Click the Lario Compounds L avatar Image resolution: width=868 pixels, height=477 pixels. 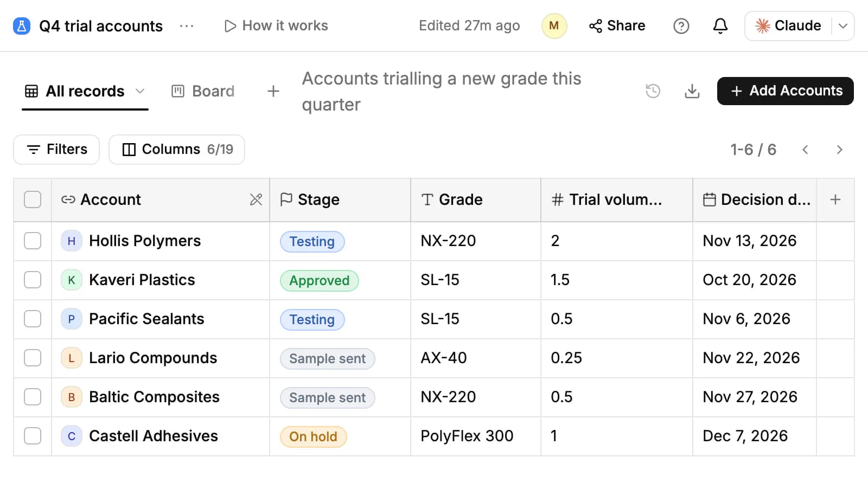[71, 358]
